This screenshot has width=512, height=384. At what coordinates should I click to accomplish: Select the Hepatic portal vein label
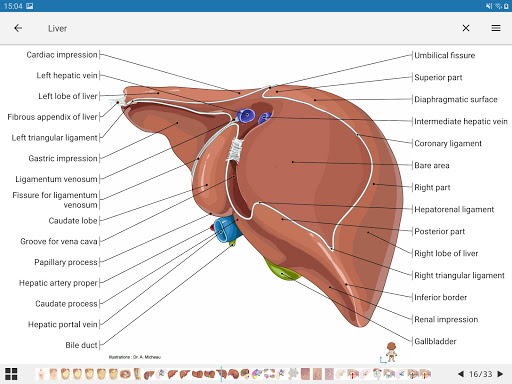(63, 324)
